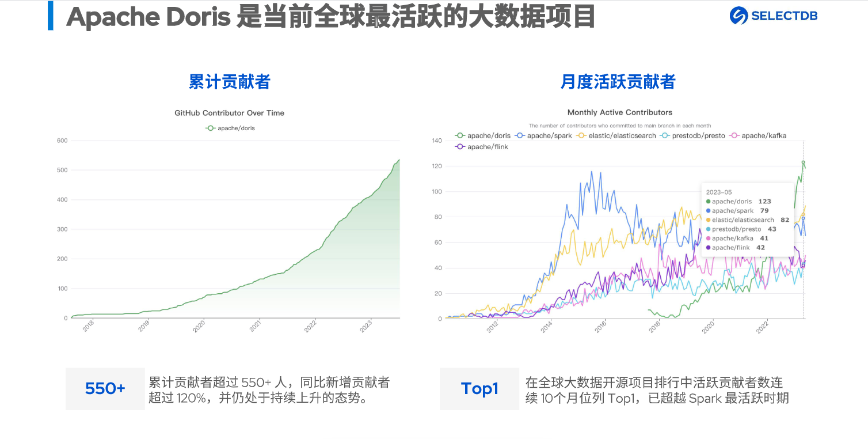Click the 2021 x-axis label
This screenshot has width=868, height=439.
pyautogui.click(x=255, y=327)
